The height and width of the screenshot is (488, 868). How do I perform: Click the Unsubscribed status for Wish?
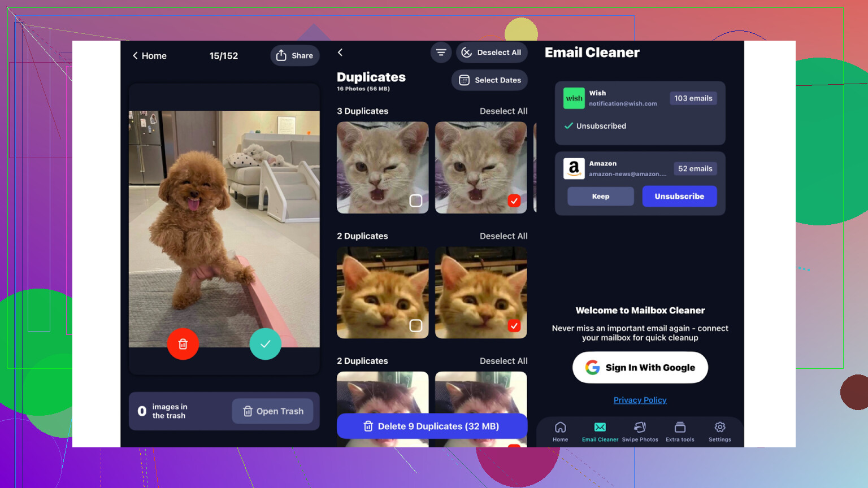click(x=595, y=126)
